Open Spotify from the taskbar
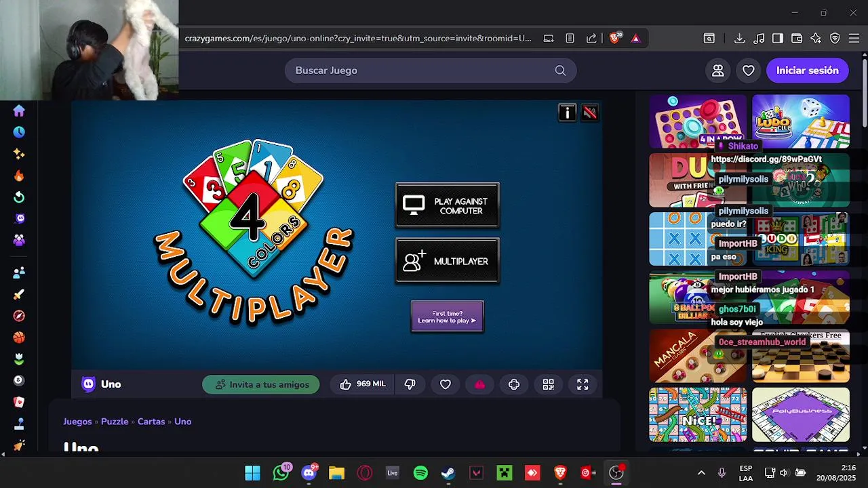Viewport: 868px width, 488px height. 420,473
